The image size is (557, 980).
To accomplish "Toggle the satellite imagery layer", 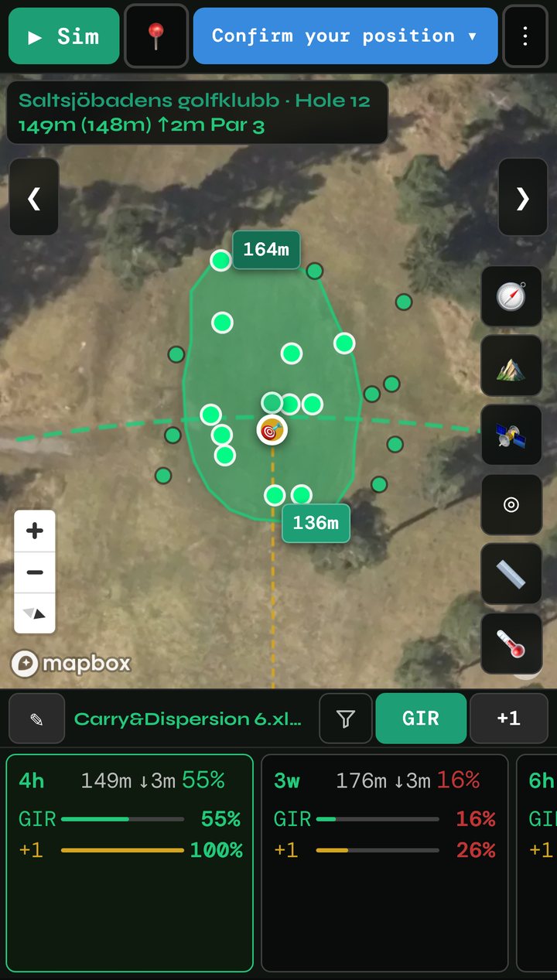I will 511,435.
